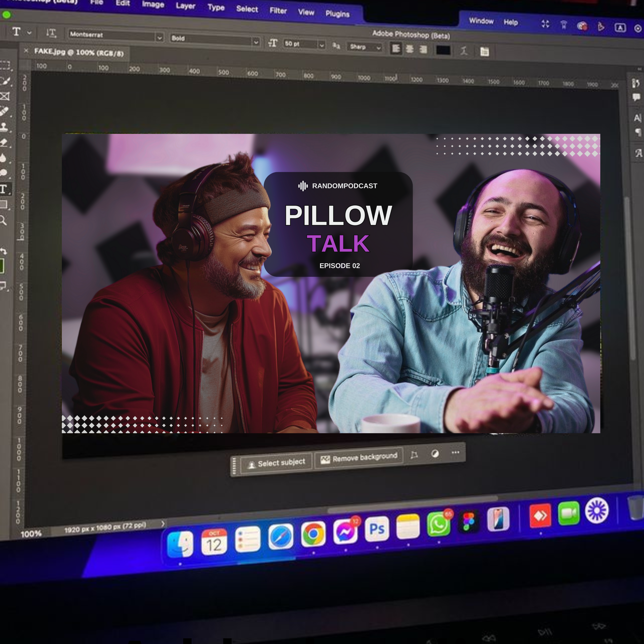Viewport: 644px width, 644px height.
Task: Open WhatsApp from the Dock
Action: pos(439,524)
